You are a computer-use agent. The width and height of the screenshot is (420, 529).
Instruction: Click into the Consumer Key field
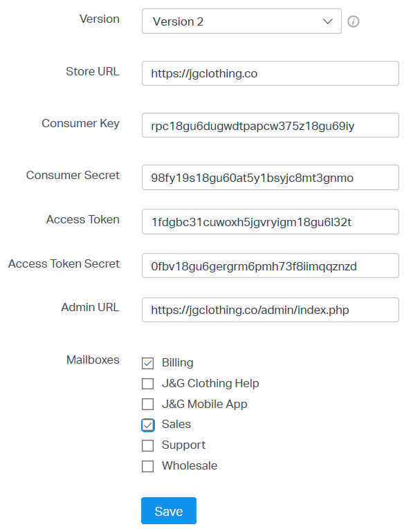coord(270,125)
